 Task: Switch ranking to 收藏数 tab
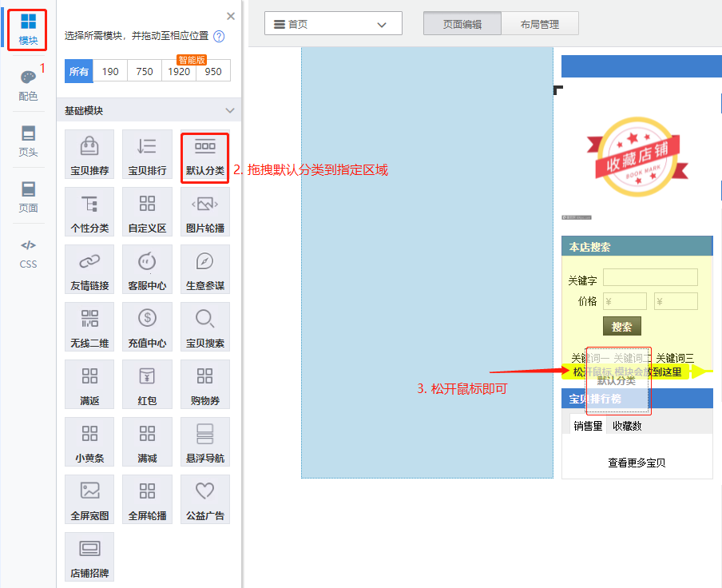pos(627,426)
